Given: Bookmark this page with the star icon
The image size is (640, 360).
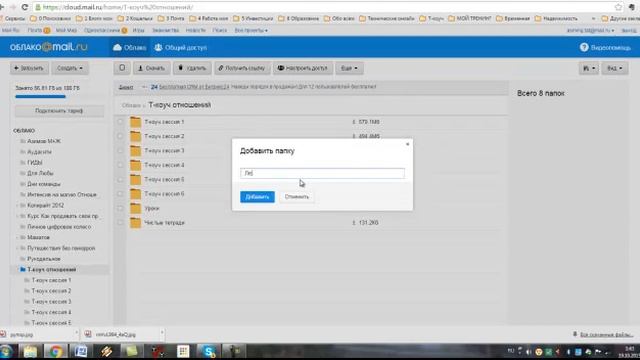Looking at the screenshot, I should point(618,7).
